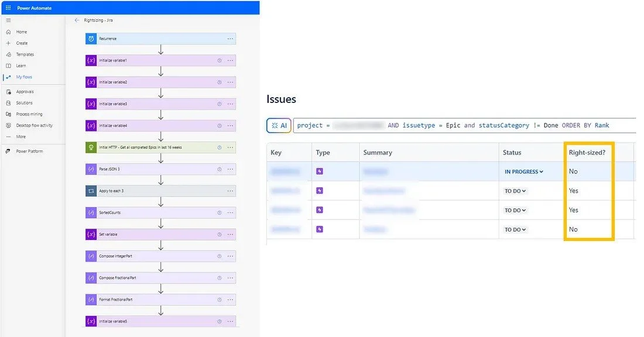This screenshot has width=644, height=337.
Task: Show help info for Parse JSON 3
Action: [220, 169]
